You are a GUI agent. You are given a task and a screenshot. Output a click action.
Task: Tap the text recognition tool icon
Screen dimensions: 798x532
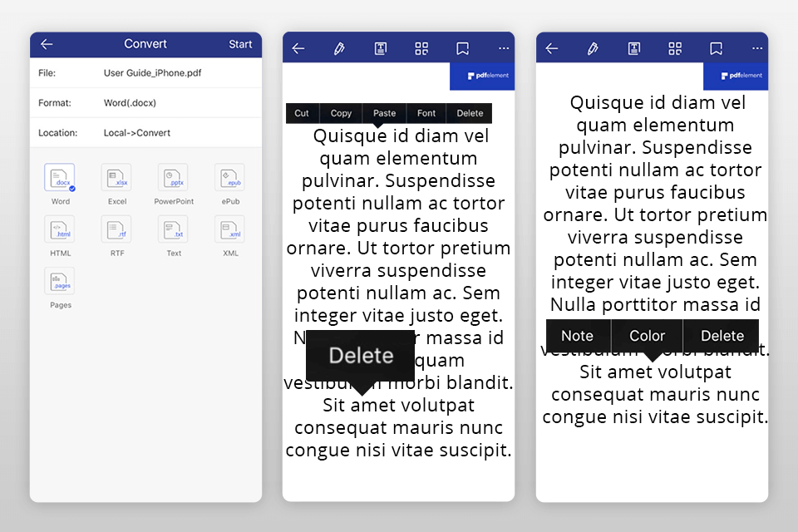point(381,47)
